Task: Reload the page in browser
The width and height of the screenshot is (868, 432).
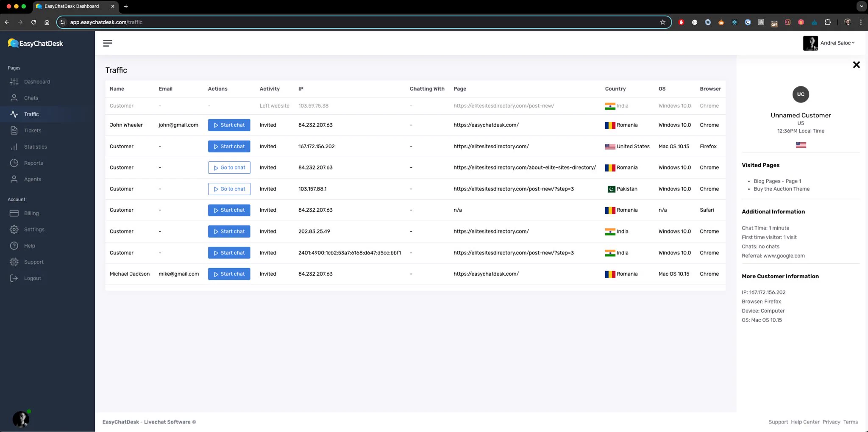Action: tap(33, 22)
